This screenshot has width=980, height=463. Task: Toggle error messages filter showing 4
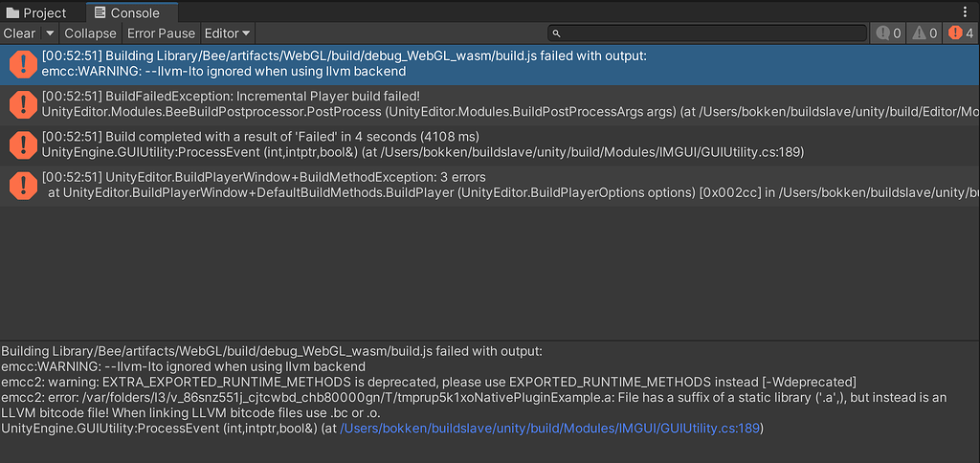tap(960, 33)
